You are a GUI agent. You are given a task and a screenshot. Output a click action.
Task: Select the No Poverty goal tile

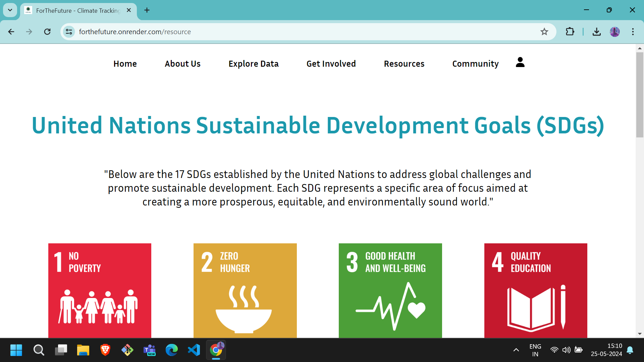click(x=100, y=290)
